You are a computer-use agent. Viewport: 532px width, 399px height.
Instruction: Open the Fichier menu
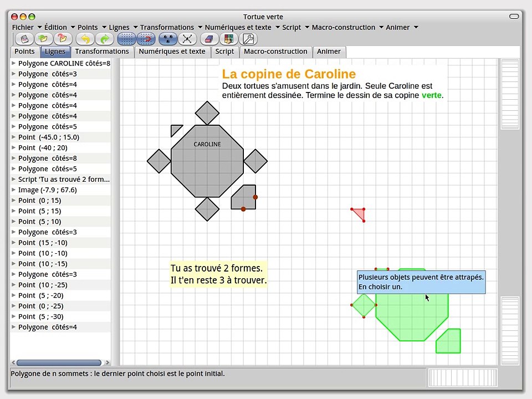click(23, 27)
